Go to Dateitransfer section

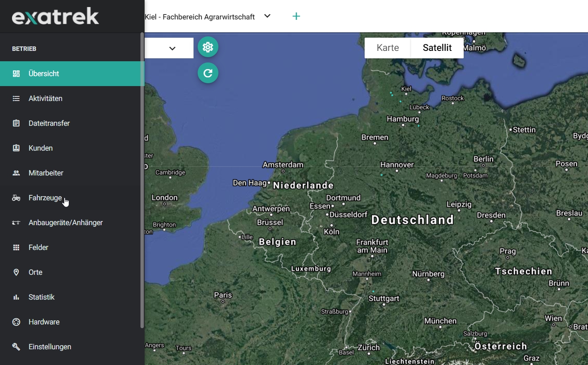[70, 123]
